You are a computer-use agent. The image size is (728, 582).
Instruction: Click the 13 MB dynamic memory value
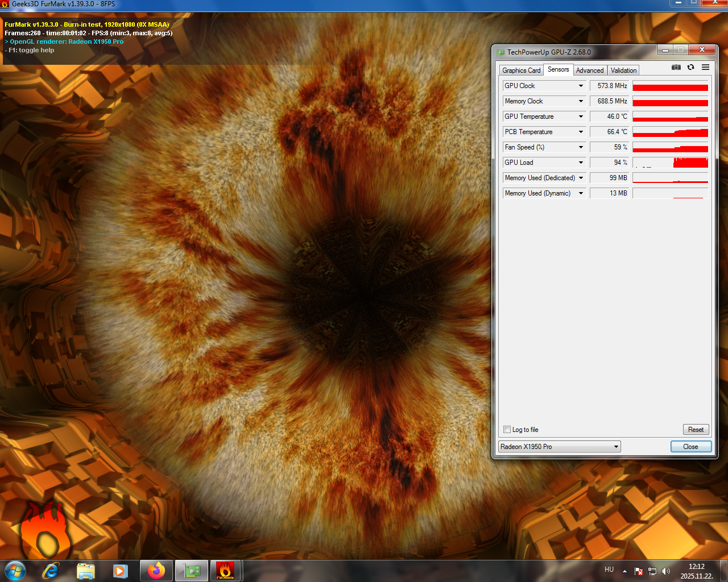click(x=609, y=193)
